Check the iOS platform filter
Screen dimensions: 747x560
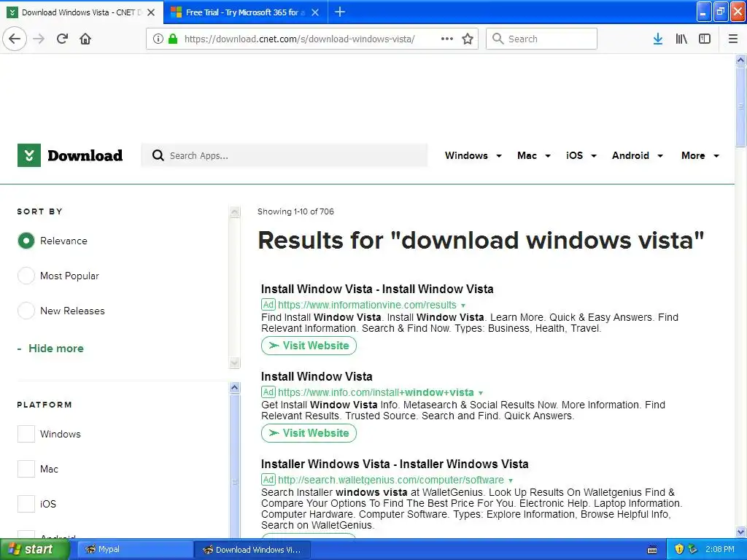point(26,504)
